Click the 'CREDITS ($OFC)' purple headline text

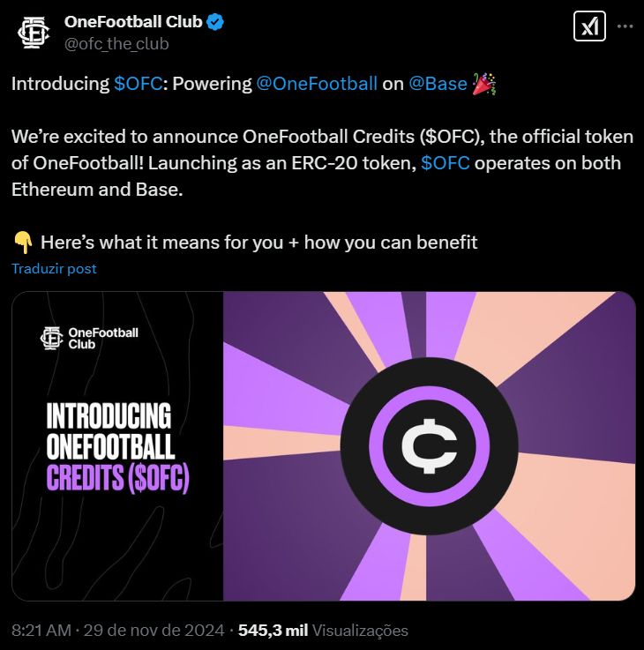coord(117,478)
